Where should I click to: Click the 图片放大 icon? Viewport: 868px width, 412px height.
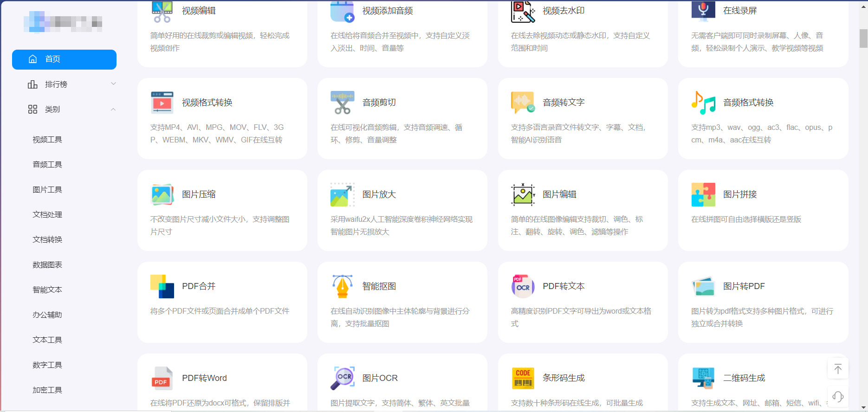343,194
